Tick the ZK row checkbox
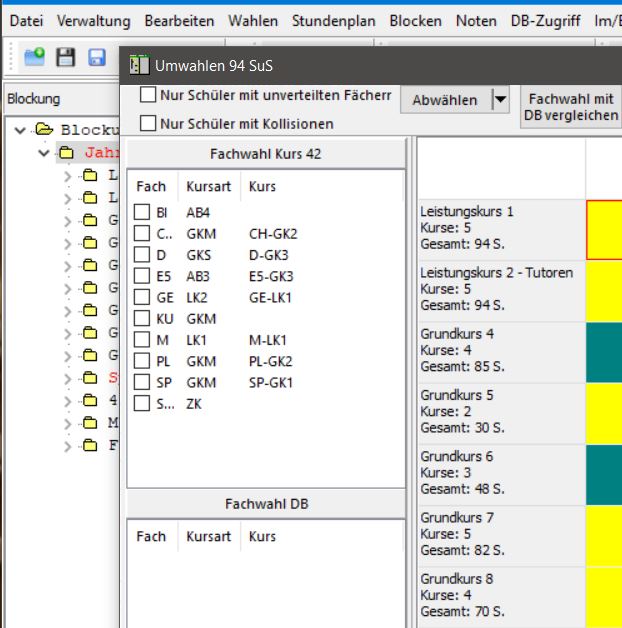 (142, 403)
